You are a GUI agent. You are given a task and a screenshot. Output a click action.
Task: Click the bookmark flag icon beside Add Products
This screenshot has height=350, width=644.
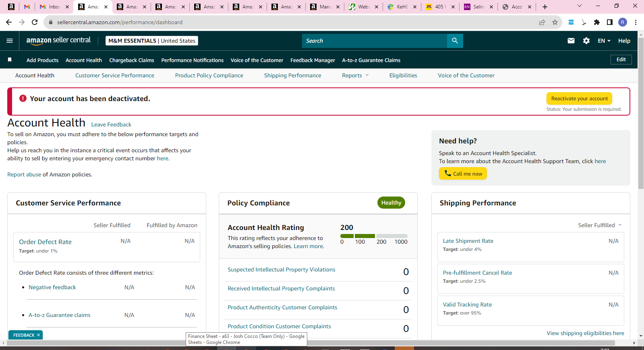(x=10, y=60)
